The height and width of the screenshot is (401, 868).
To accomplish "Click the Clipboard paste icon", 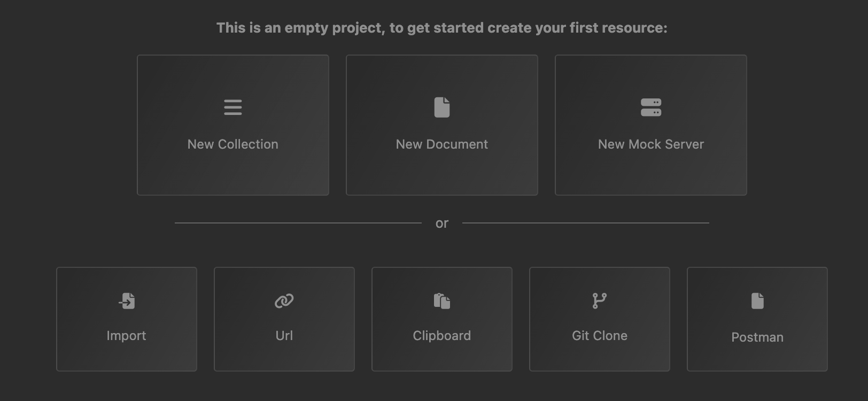I will pyautogui.click(x=442, y=301).
